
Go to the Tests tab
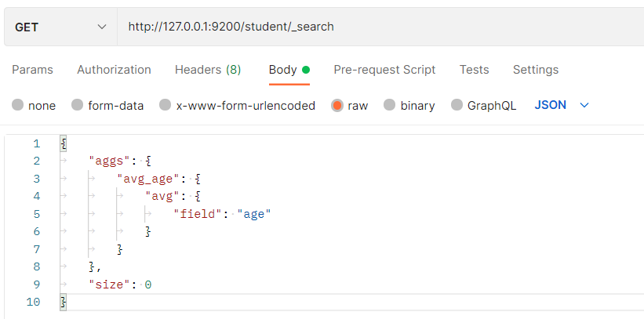[x=474, y=70]
